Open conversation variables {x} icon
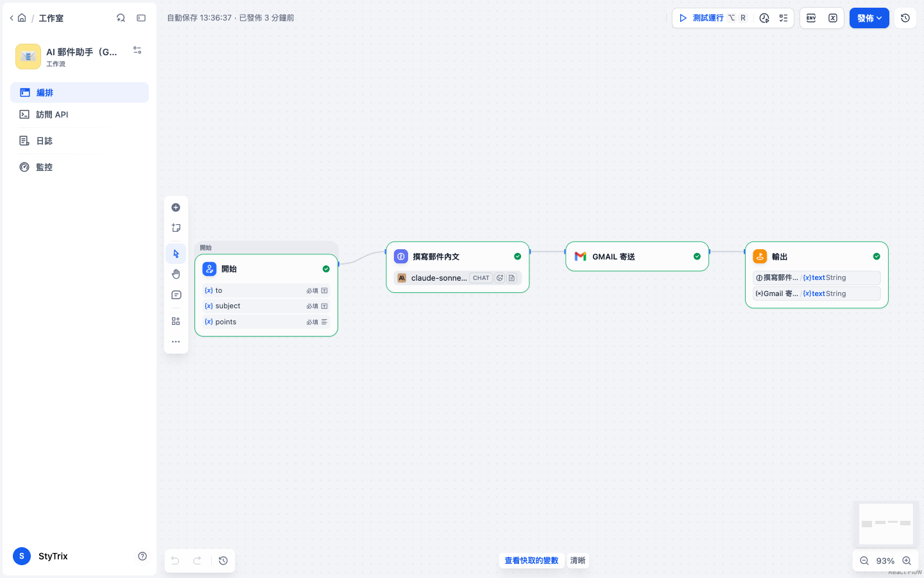This screenshot has width=924, height=578. (x=833, y=18)
